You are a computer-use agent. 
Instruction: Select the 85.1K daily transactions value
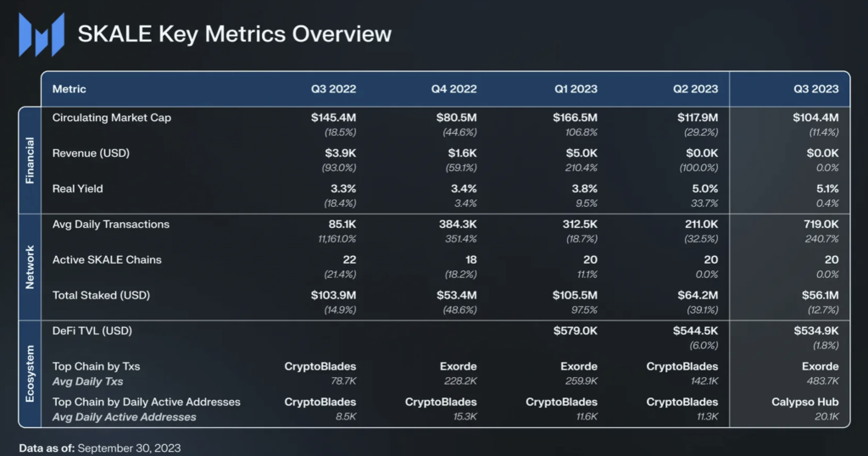(x=342, y=225)
